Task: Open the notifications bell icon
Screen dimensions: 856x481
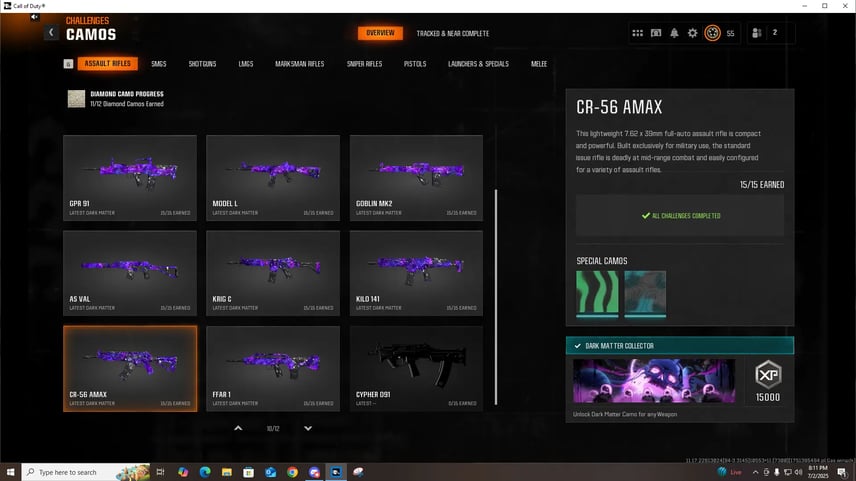Action: [x=674, y=33]
